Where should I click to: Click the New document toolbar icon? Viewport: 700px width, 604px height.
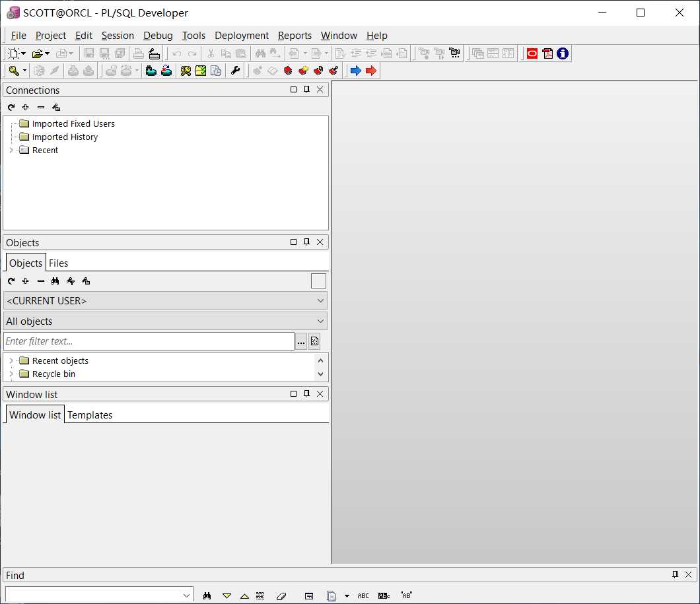(x=13, y=53)
